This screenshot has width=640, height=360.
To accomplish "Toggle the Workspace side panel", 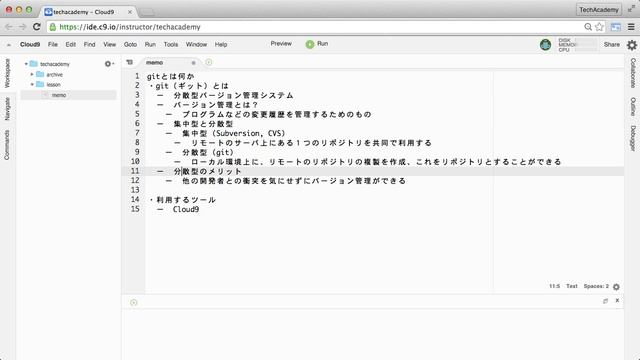I will pyautogui.click(x=7, y=73).
